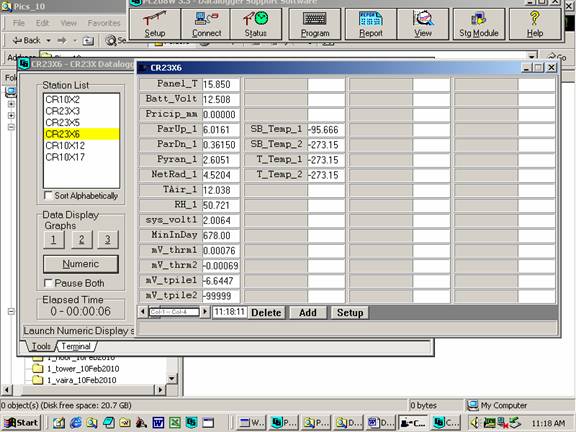Toggle the Sort Alphabetically checkbox

coord(48,195)
